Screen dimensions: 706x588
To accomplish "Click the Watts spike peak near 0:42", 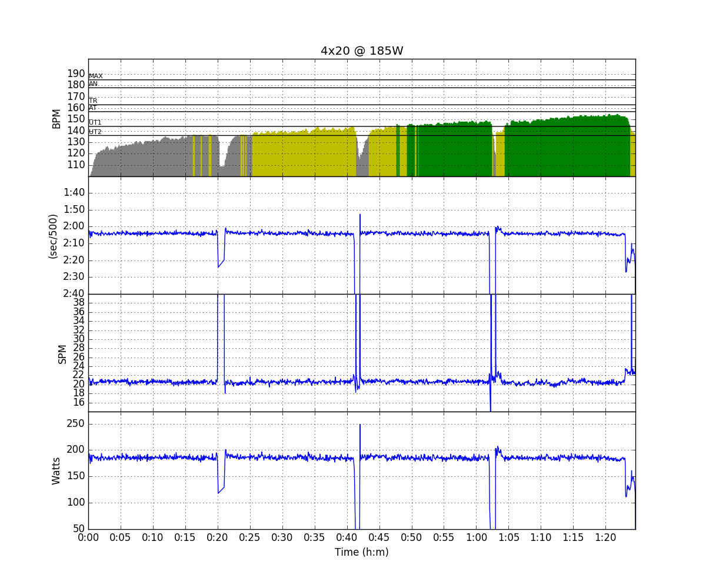I will point(360,426).
